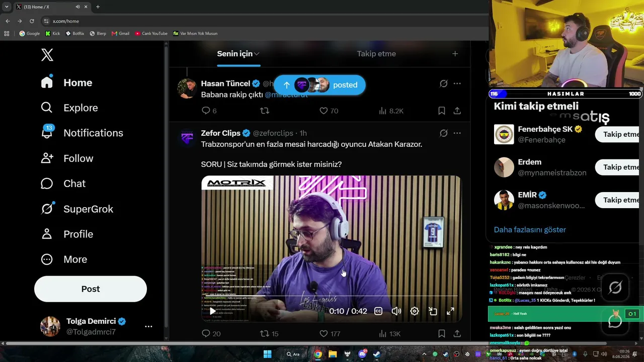View site information icon in address bar

coord(46,21)
